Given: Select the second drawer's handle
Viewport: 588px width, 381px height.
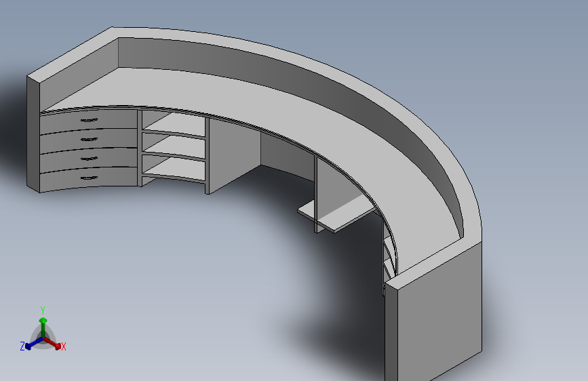Looking at the screenshot, I should [89, 140].
